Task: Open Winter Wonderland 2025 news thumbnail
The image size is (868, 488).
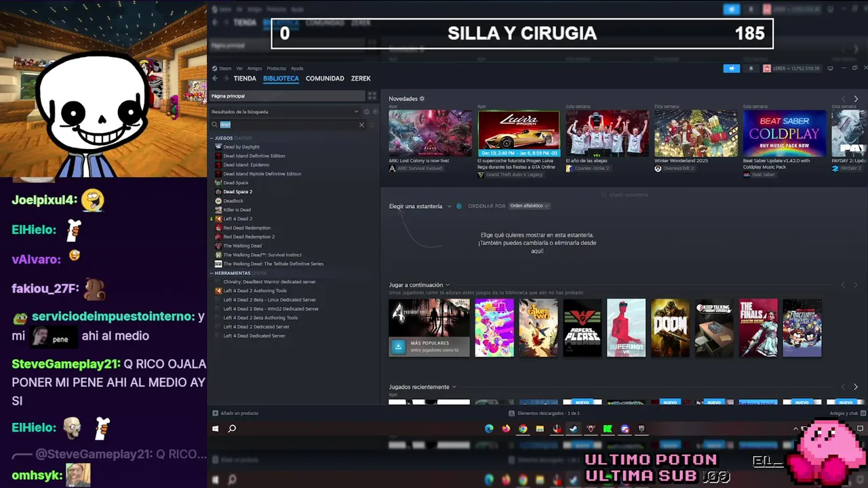Action: 696,134
